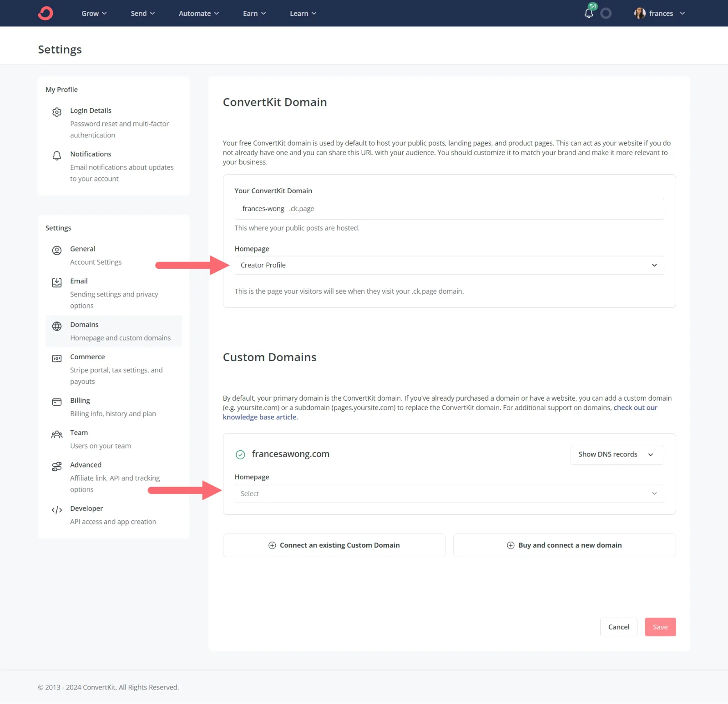Screen dimensions: 728x704
Task: Open the knowledge base article link
Action: (x=260, y=417)
